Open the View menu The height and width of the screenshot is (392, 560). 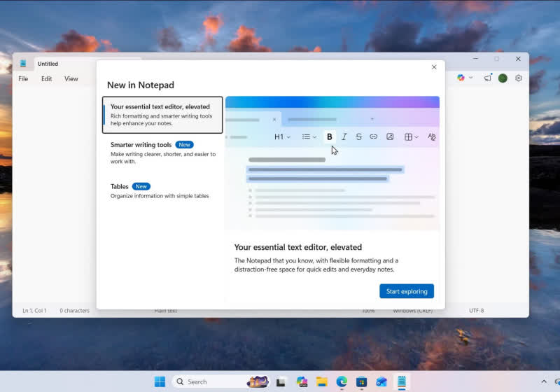(x=71, y=79)
